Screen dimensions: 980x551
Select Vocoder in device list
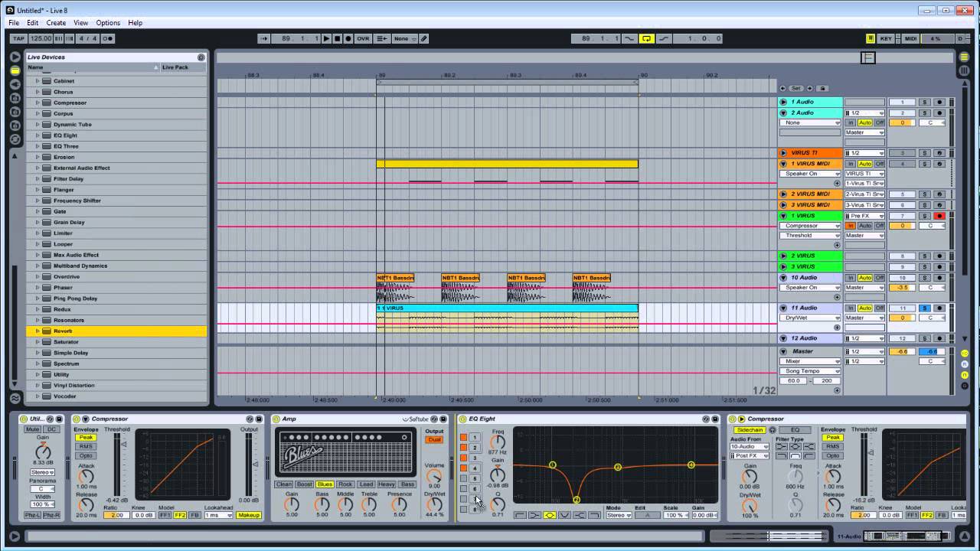[x=64, y=396]
